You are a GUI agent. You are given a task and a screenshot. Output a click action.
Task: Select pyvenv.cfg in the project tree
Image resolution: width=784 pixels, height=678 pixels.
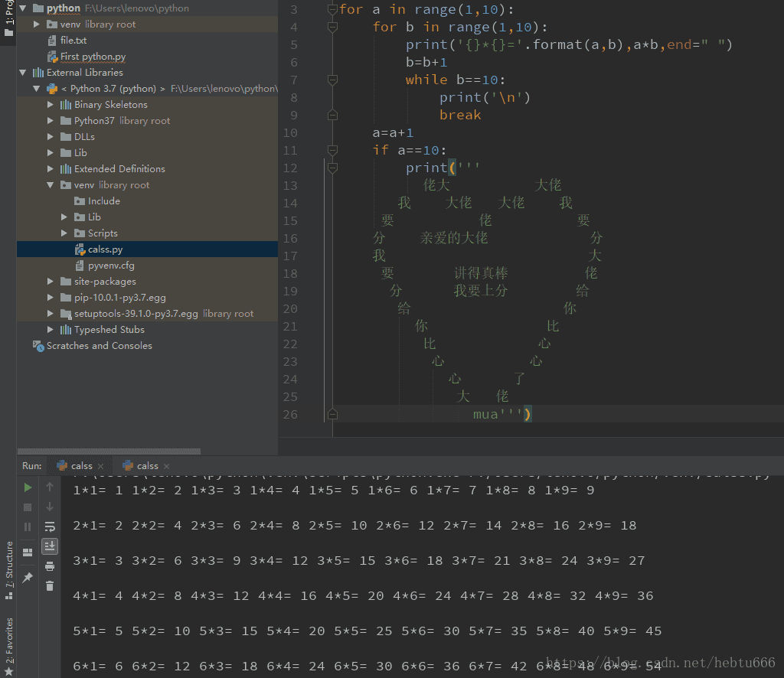pos(111,266)
